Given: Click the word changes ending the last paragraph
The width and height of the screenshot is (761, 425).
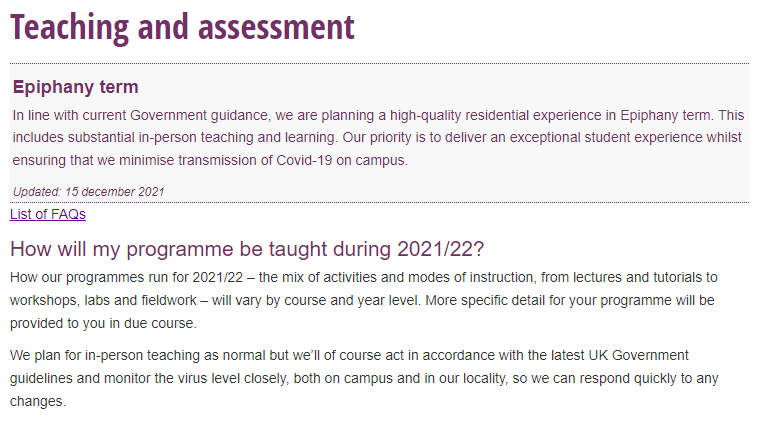Looking at the screenshot, I should click(x=36, y=402).
